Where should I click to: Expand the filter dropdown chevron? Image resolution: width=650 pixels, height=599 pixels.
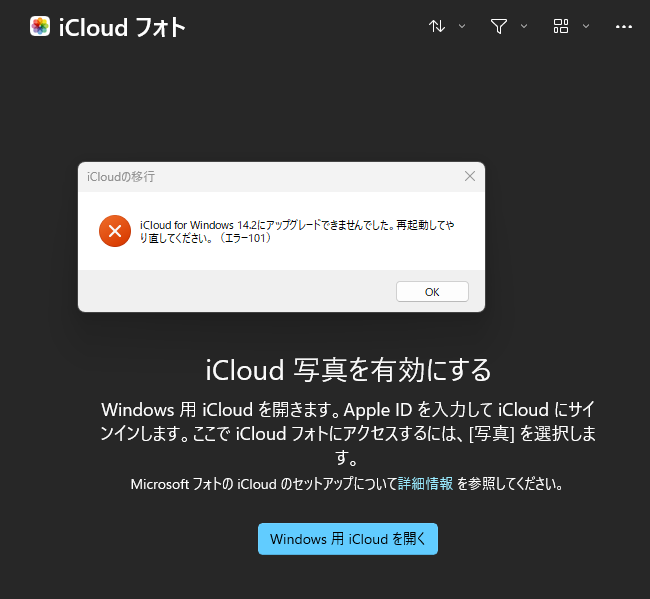click(524, 27)
